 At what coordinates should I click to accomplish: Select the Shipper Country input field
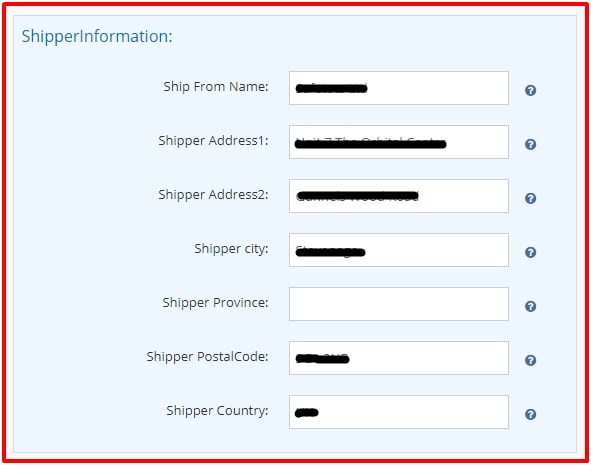(399, 412)
